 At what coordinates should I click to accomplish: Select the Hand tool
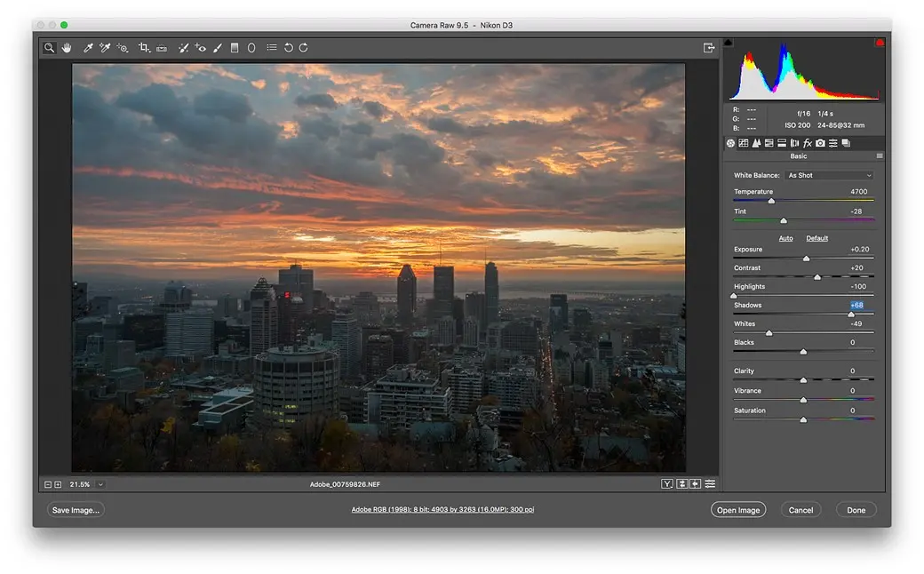coord(66,48)
